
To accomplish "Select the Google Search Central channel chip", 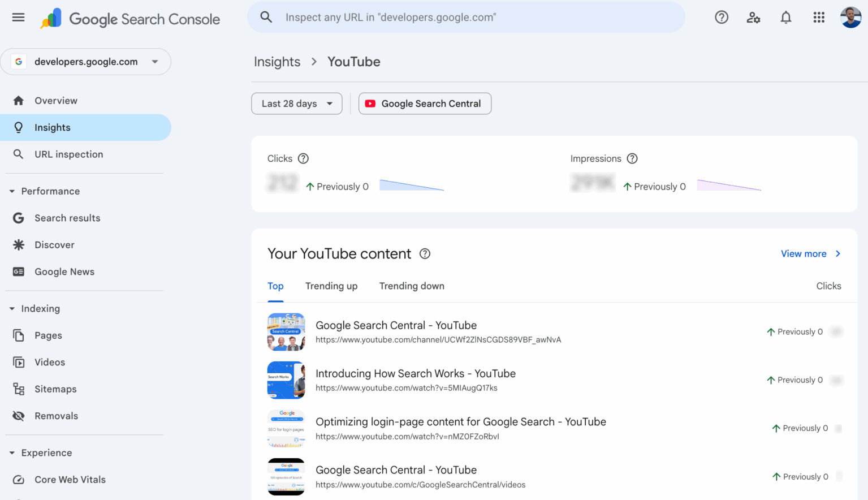I will 425,104.
